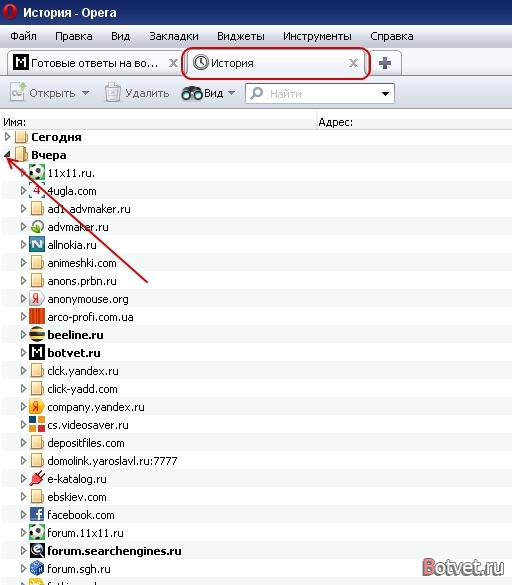
Task: Click the clock icon on История tab
Action: (201, 62)
